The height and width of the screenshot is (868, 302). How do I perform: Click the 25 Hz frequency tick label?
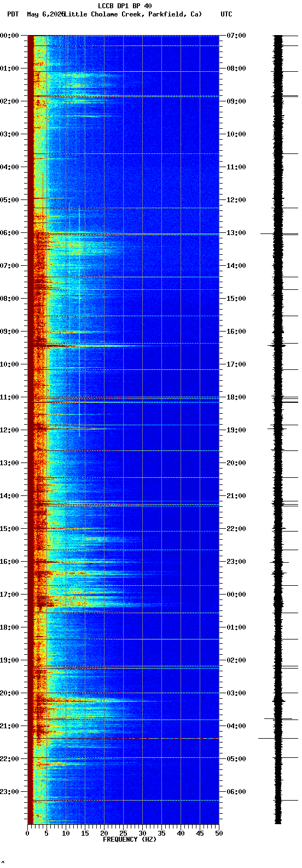[x=123, y=833]
